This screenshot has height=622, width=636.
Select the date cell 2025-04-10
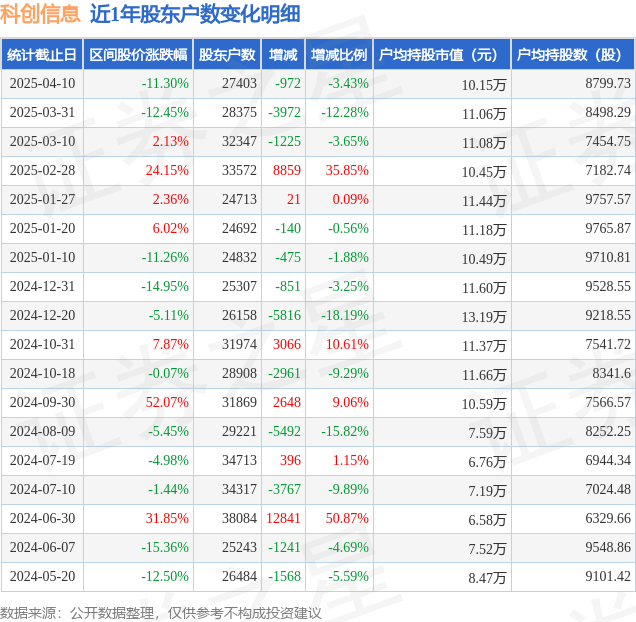[43, 84]
